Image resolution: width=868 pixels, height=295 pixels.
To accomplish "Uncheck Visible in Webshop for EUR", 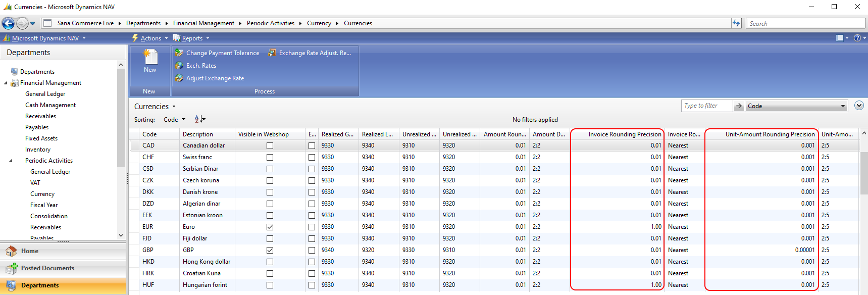I will [x=270, y=227].
